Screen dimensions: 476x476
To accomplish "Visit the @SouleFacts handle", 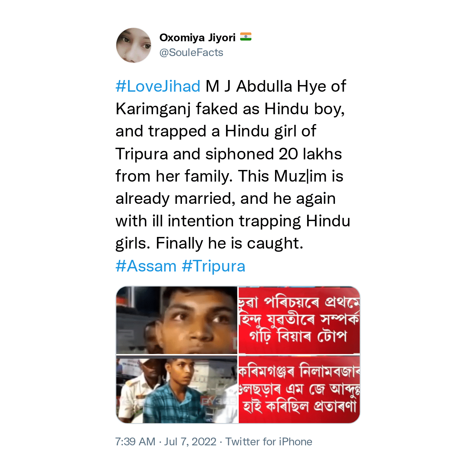I will click(x=191, y=53).
